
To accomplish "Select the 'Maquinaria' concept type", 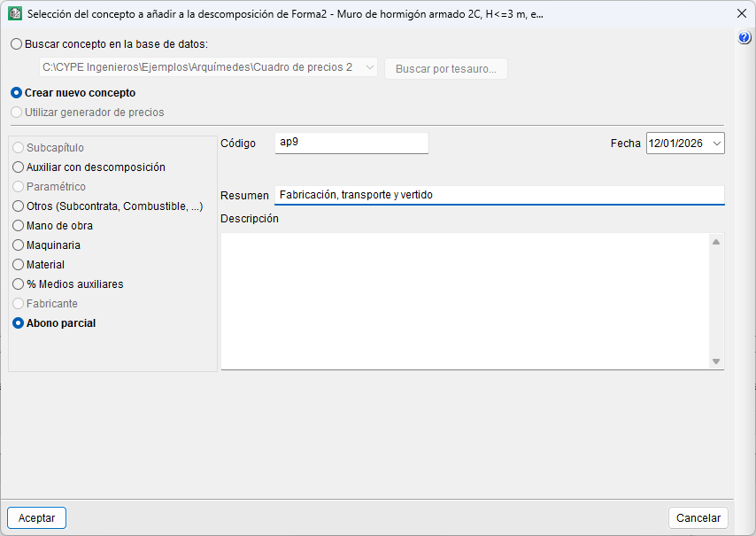I will (x=19, y=245).
